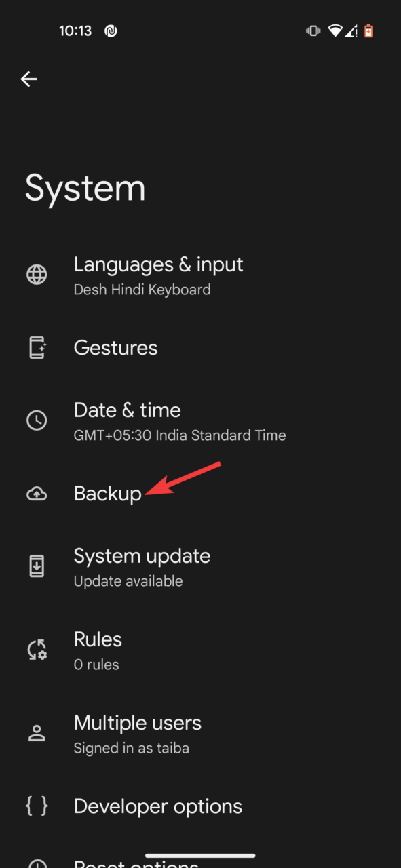This screenshot has width=401, height=868.
Task: Click the navigation gesture bar at bottom
Action: pyautogui.click(x=200, y=856)
